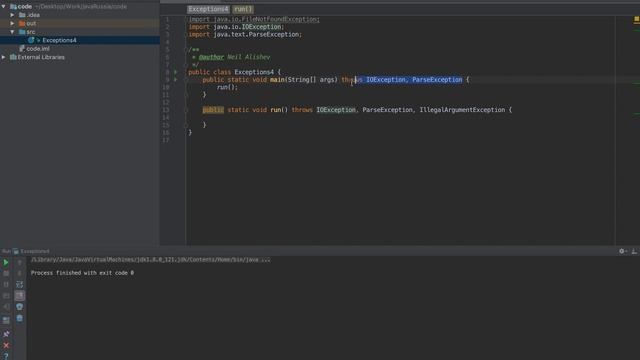This screenshot has height=360, width=640.
Task: Select the External Libraries row
Action: pos(80,57)
